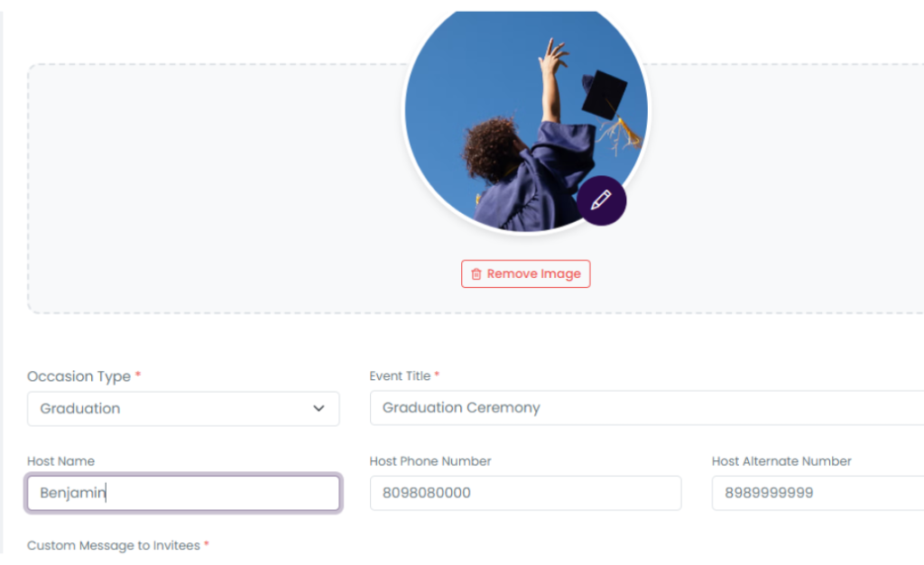Viewport: 924px width, 565px height.
Task: Click the graduation cap in the photo
Action: pyautogui.click(x=604, y=95)
